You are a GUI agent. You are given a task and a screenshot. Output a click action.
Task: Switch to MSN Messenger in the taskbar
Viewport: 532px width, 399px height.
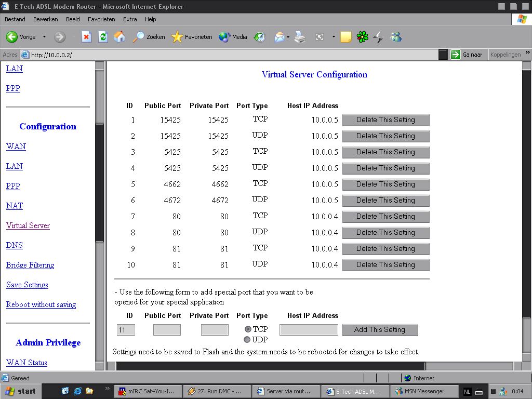tap(424, 391)
